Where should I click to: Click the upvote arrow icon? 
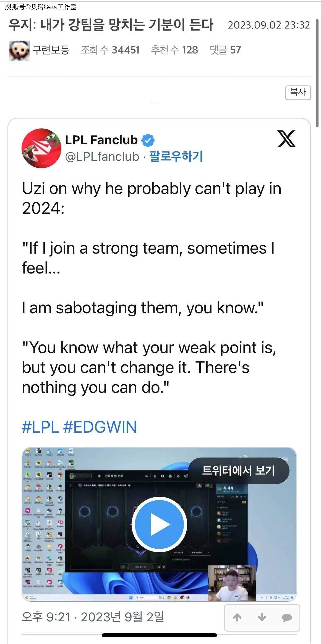click(x=237, y=617)
